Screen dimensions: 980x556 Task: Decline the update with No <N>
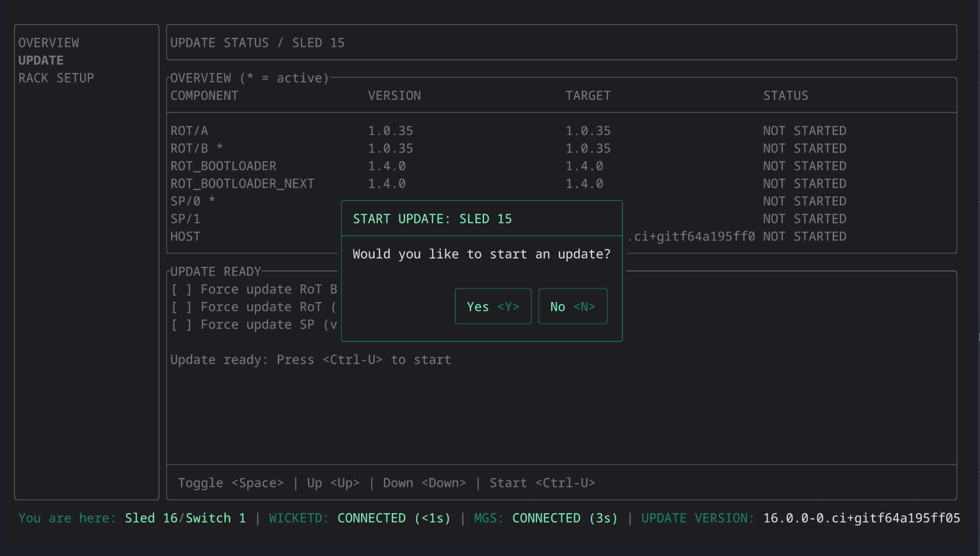(573, 306)
